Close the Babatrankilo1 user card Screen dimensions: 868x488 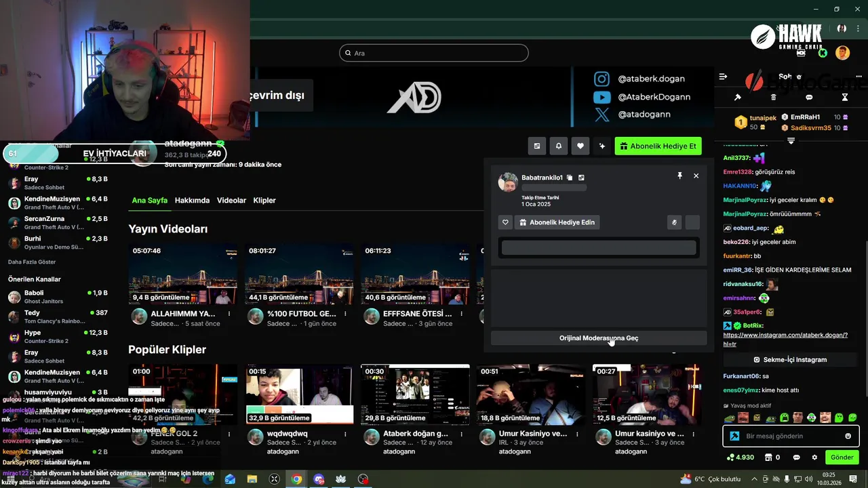coord(696,176)
